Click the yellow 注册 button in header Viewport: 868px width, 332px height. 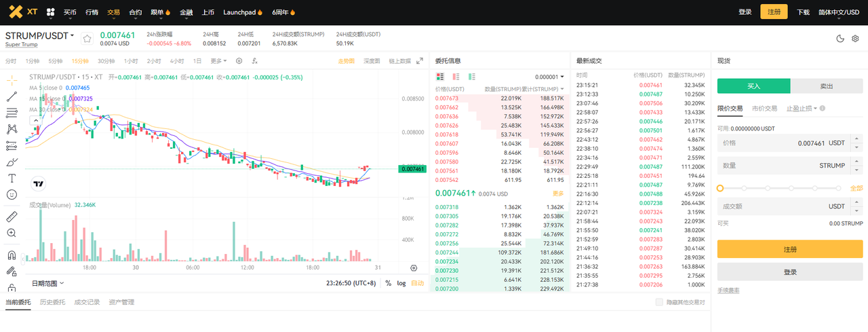[x=774, y=12]
